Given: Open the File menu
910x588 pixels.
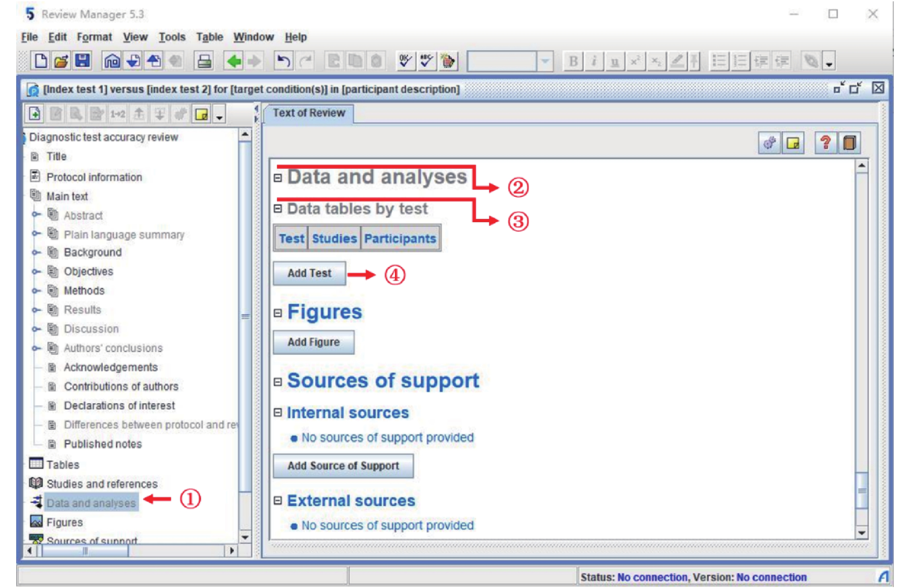Looking at the screenshot, I should [x=29, y=37].
